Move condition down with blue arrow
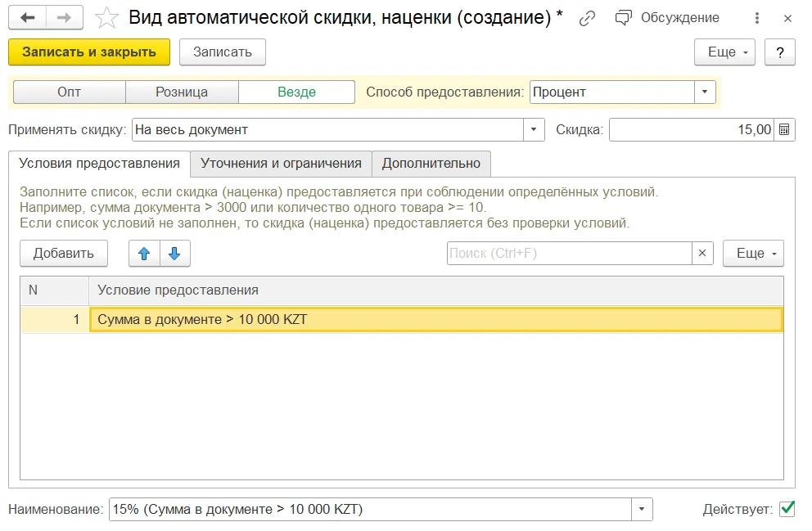This screenshot has width=812, height=531. (x=175, y=254)
